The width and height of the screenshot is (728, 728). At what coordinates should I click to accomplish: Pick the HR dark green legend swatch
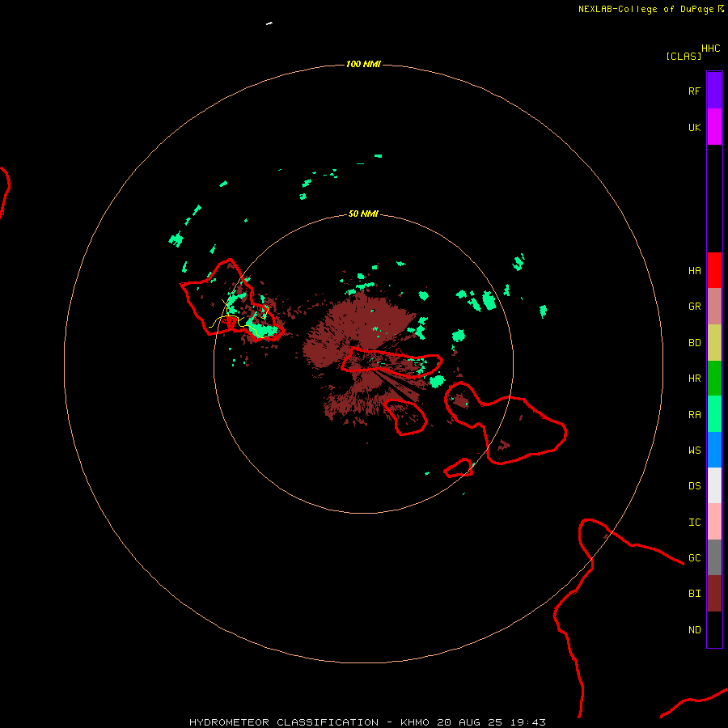(x=714, y=379)
